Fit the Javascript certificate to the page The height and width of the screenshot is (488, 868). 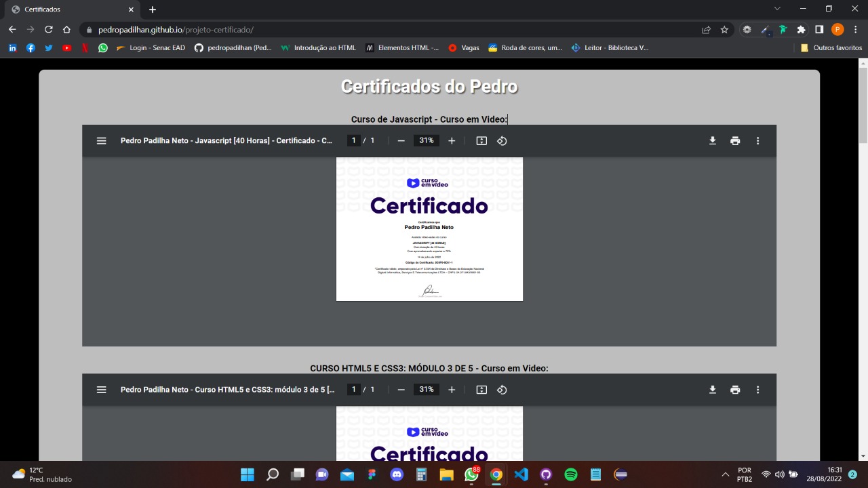(x=481, y=140)
